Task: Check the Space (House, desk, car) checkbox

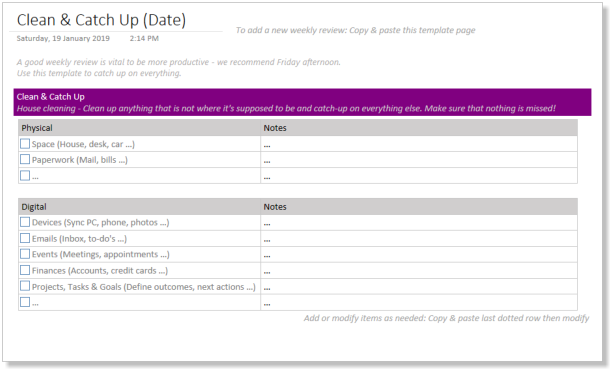Action: [25, 143]
